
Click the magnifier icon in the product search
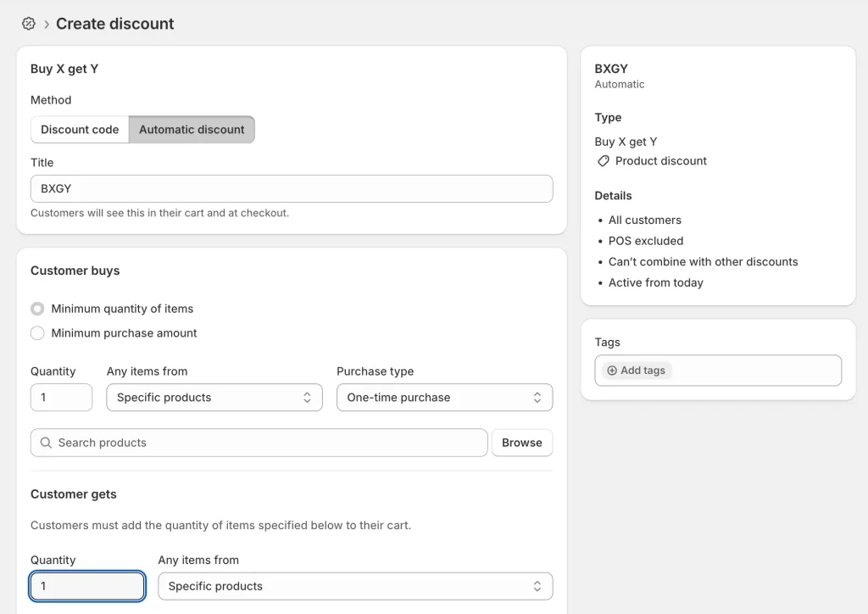tap(47, 442)
